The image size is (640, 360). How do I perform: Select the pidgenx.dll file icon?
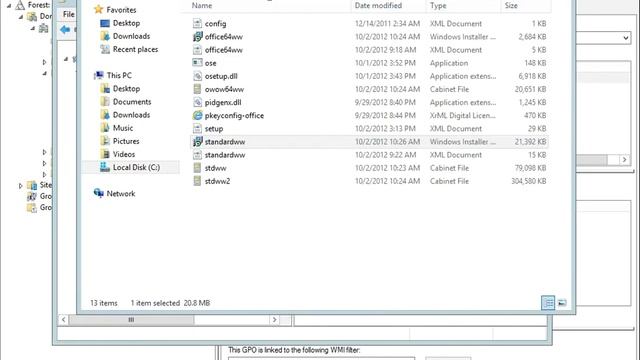pyautogui.click(x=197, y=102)
